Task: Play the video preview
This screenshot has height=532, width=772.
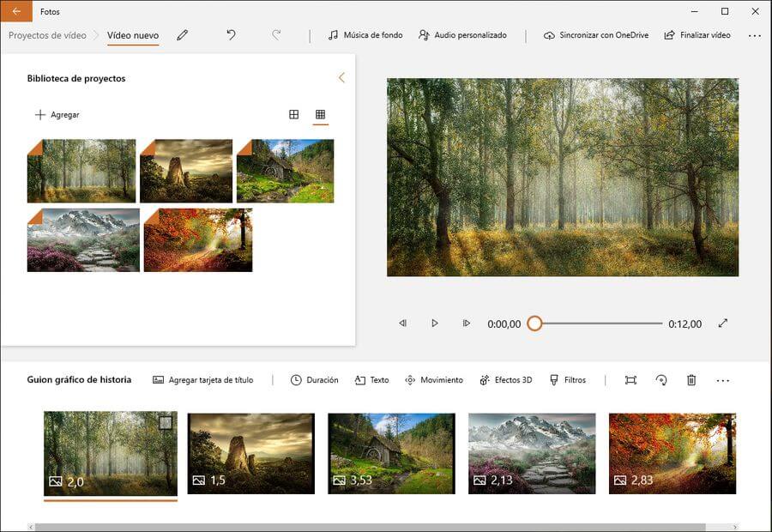Action: (x=434, y=323)
